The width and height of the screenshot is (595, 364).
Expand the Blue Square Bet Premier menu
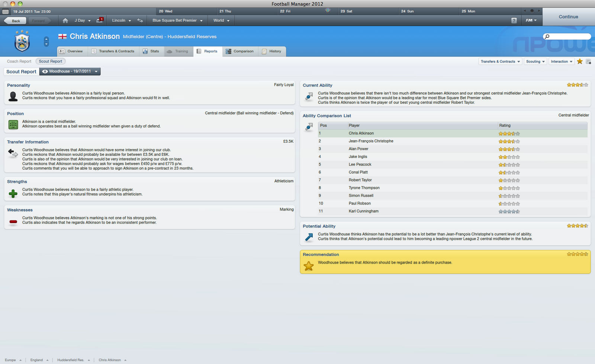click(177, 20)
